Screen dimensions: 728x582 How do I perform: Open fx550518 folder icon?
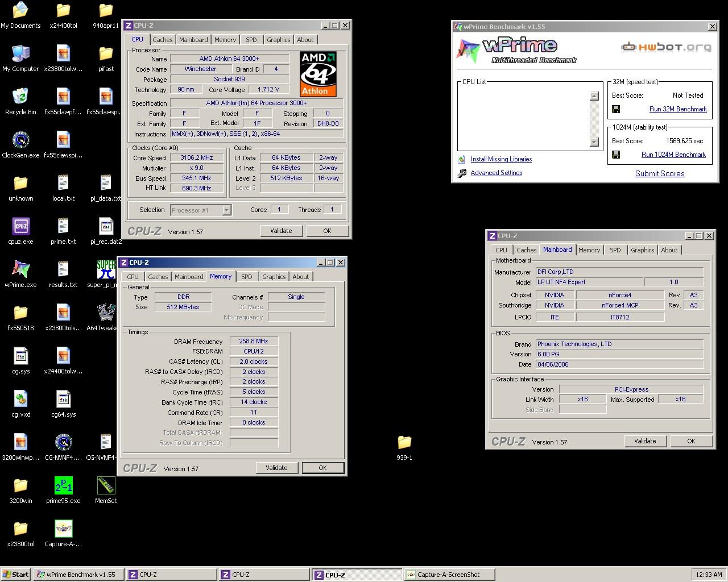[20, 313]
